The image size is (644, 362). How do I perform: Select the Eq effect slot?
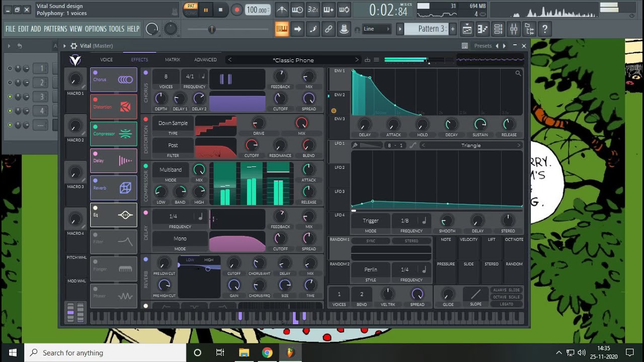[114, 215]
